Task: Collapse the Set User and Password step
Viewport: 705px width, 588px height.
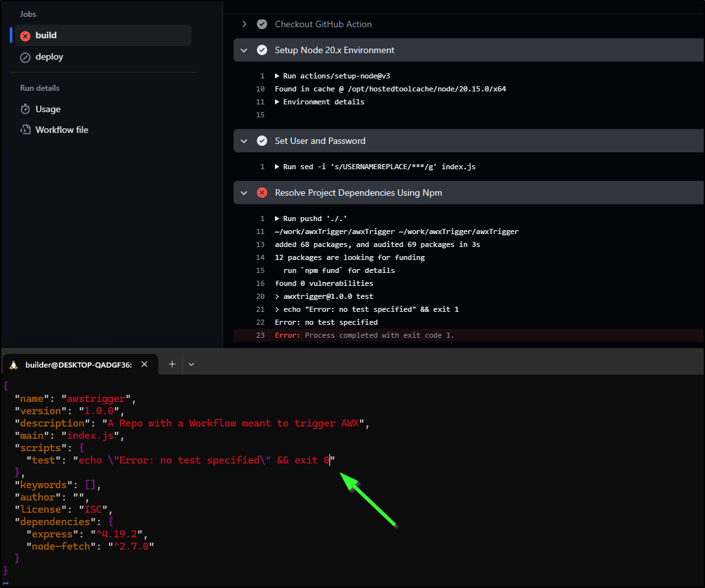Action: (244, 141)
